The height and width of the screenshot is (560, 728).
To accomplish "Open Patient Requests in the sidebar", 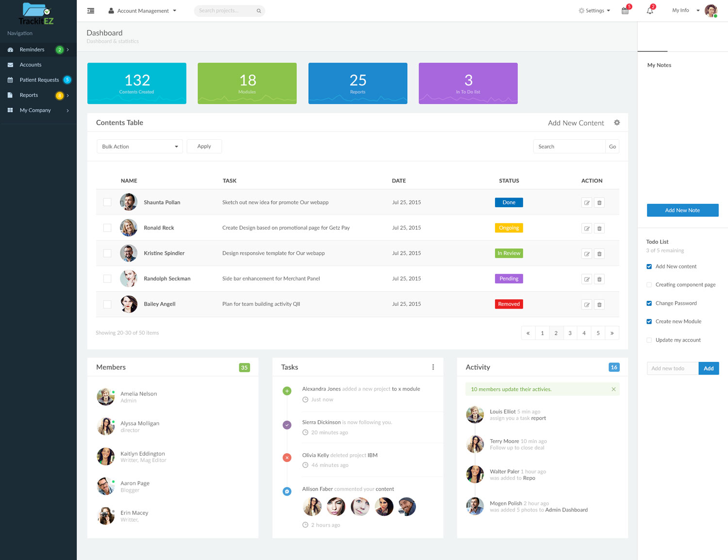I will click(x=39, y=80).
